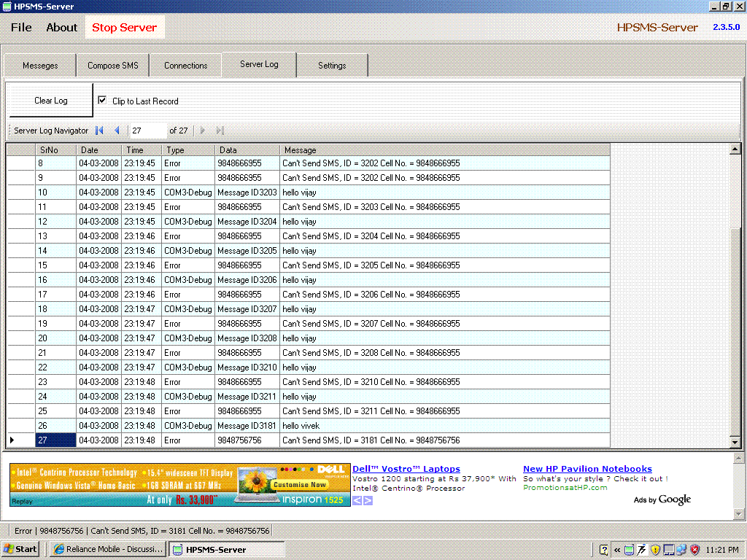747x560 pixels.
Task: Click red shield security alert tray icon
Action: pyautogui.click(x=694, y=550)
